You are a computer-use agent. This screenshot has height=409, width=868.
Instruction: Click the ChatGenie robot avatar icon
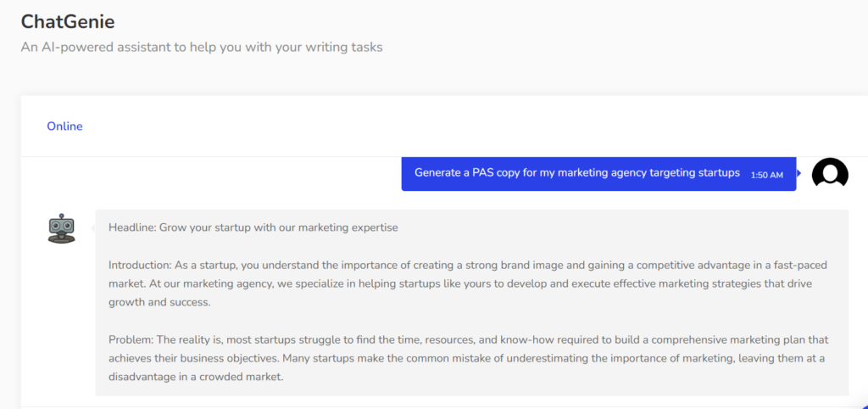coord(62,228)
